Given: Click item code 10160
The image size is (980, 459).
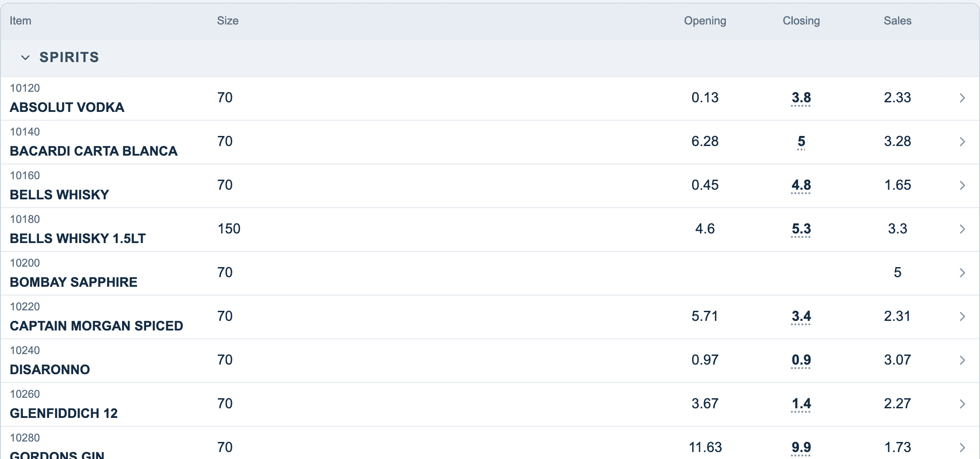Looking at the screenshot, I should click(25, 175).
